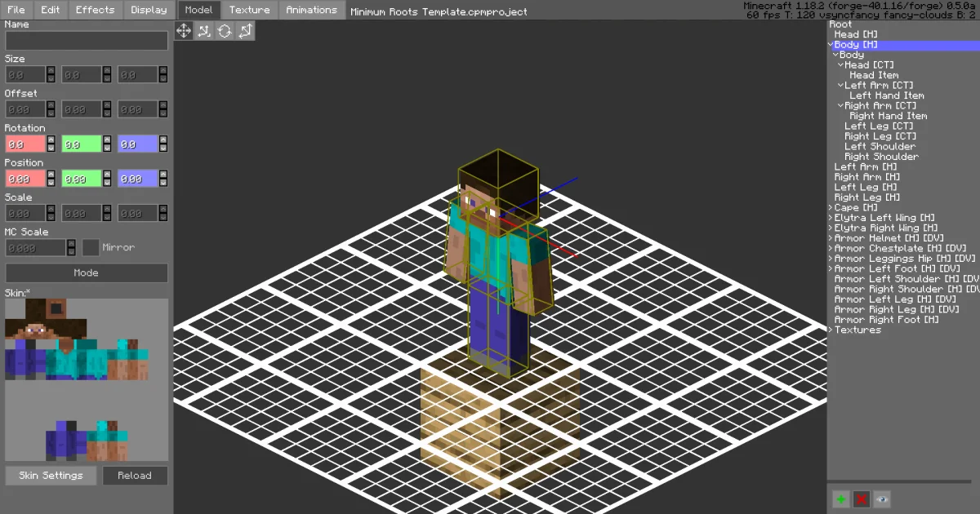
Task: Click the skin texture preview thumbnail
Action: point(87,379)
